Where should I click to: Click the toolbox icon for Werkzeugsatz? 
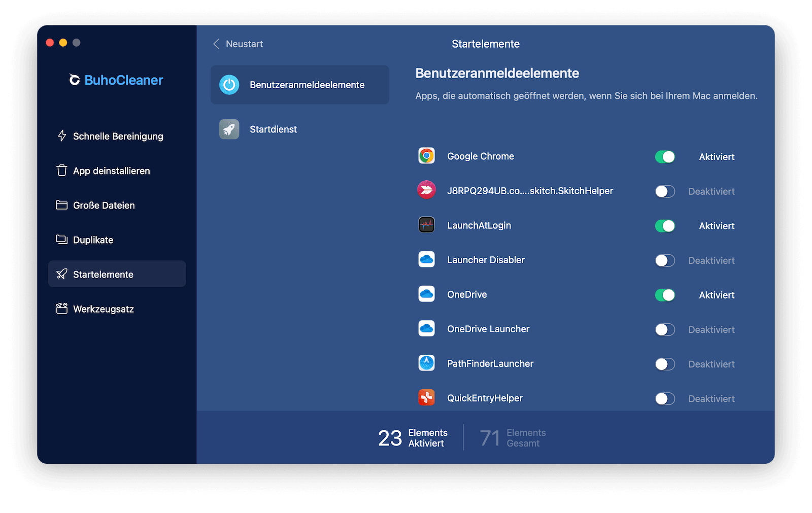tap(62, 309)
